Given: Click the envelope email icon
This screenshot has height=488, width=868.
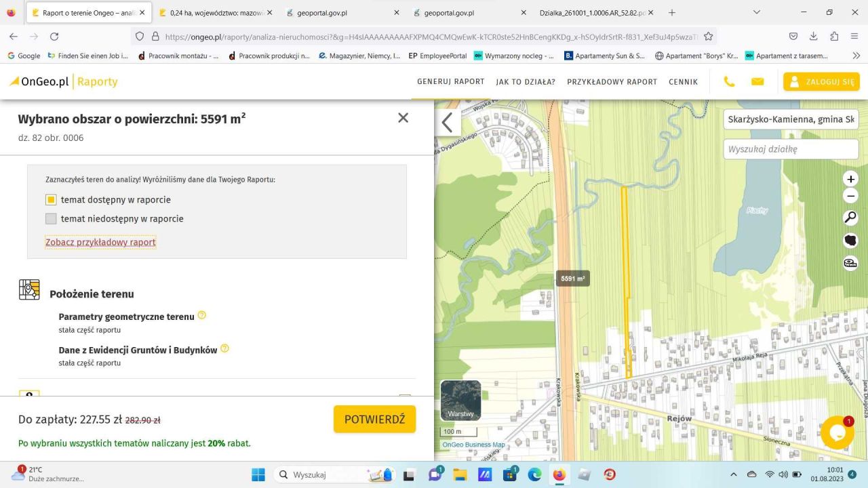Looking at the screenshot, I should [757, 81].
